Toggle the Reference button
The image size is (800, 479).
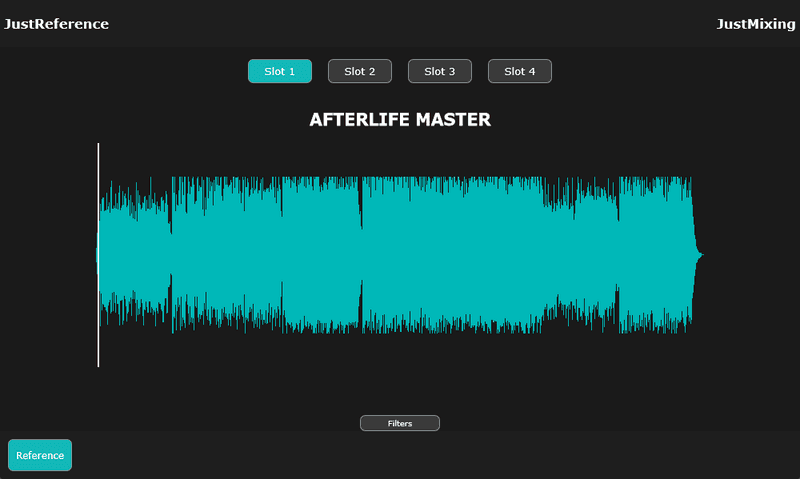(40, 455)
